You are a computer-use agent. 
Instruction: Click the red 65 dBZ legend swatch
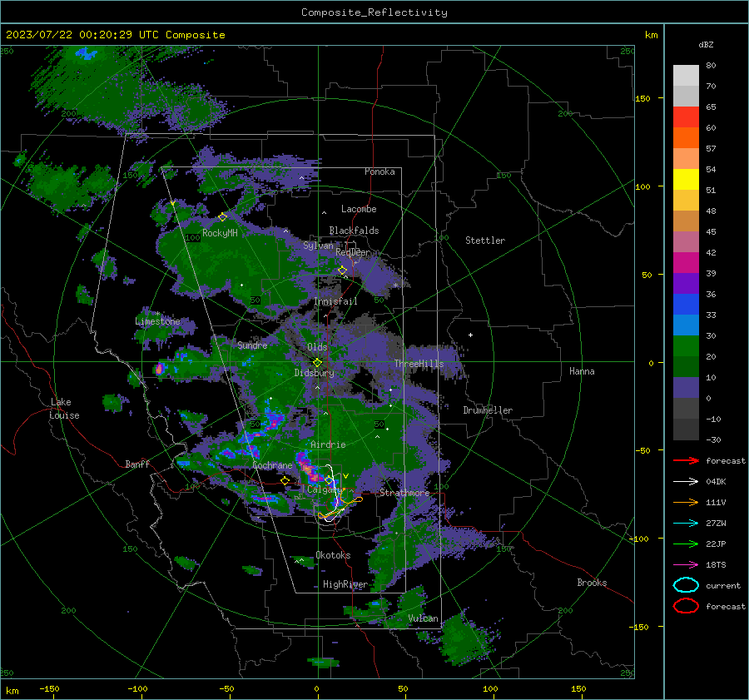click(x=686, y=117)
